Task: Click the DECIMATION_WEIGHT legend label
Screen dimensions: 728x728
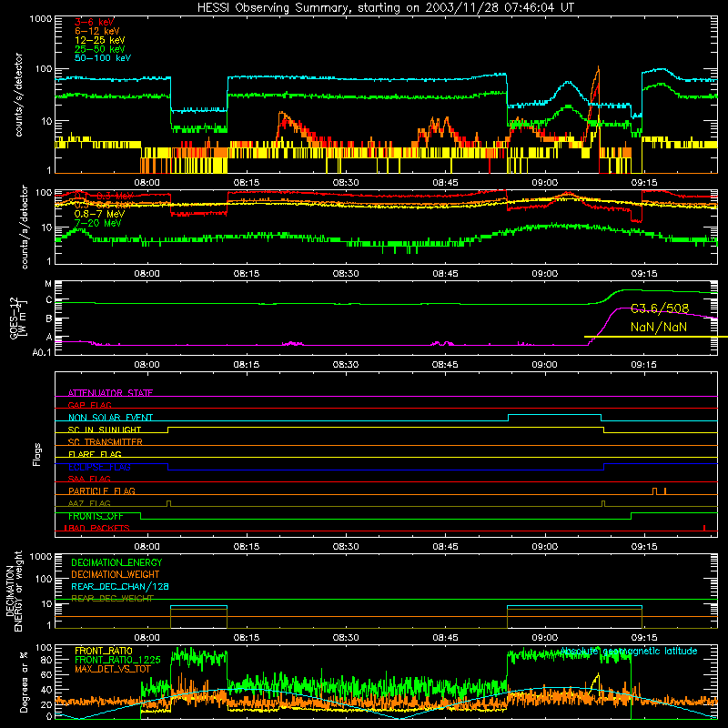Action: (116, 574)
